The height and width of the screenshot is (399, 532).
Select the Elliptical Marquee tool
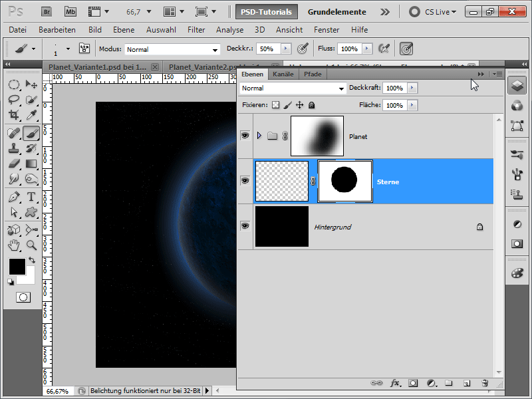coord(13,84)
